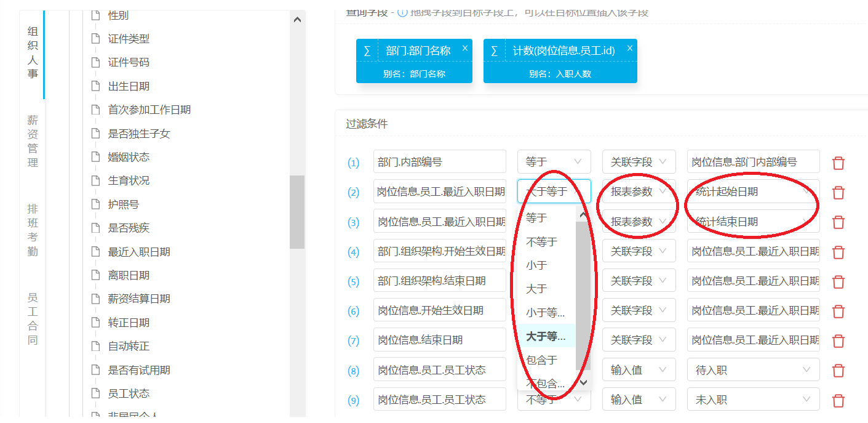Viewport: 868px width, 423px height.
Task: Select 包含于 in operator dropdown list
Action: pyautogui.click(x=546, y=360)
